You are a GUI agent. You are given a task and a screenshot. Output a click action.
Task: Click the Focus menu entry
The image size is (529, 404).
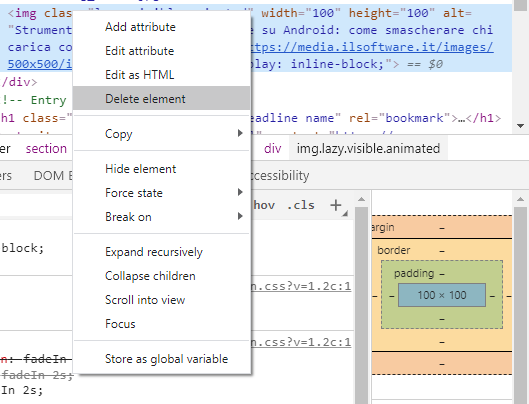pos(162,324)
